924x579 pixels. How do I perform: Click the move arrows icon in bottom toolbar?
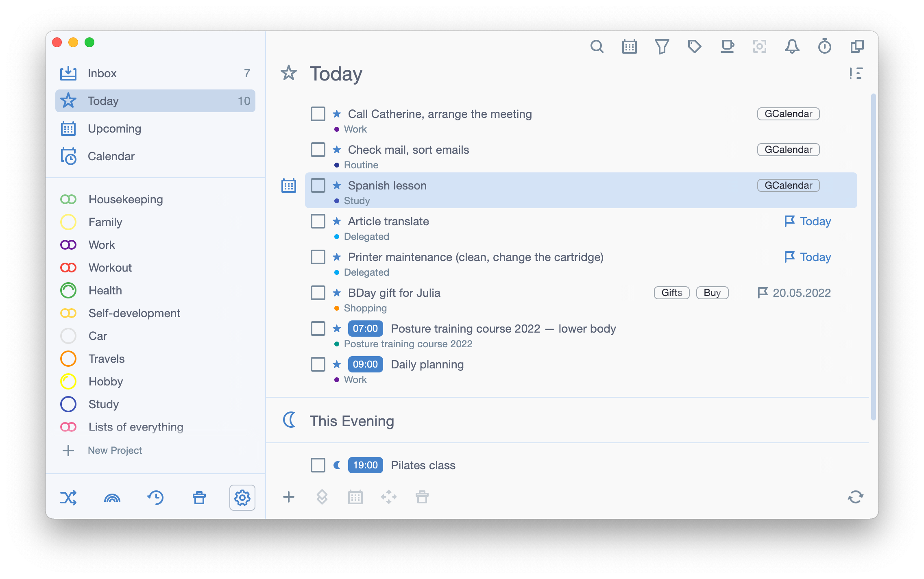coord(389,497)
